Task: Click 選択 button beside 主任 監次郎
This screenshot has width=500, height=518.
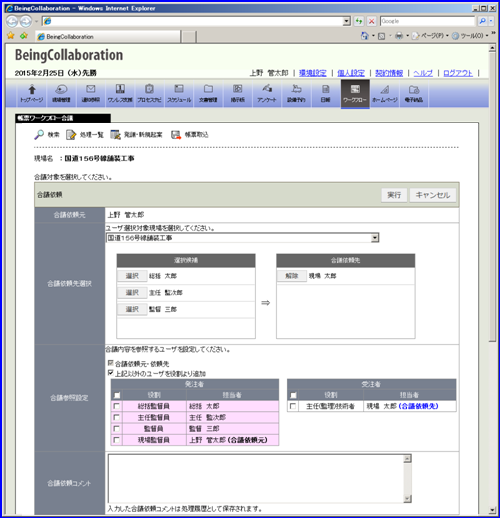Action: [x=132, y=293]
